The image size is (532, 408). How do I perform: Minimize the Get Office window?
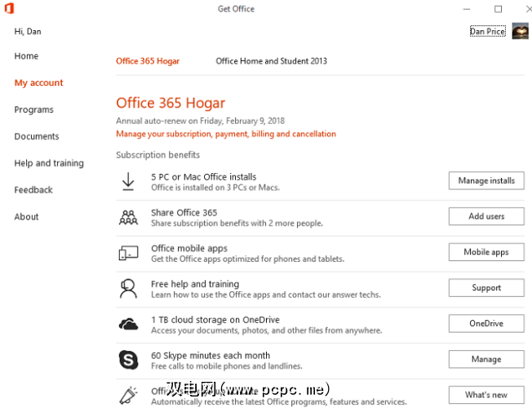tap(467, 9)
